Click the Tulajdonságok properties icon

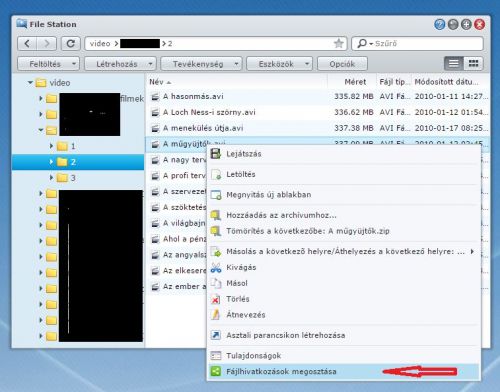pyautogui.click(x=216, y=356)
